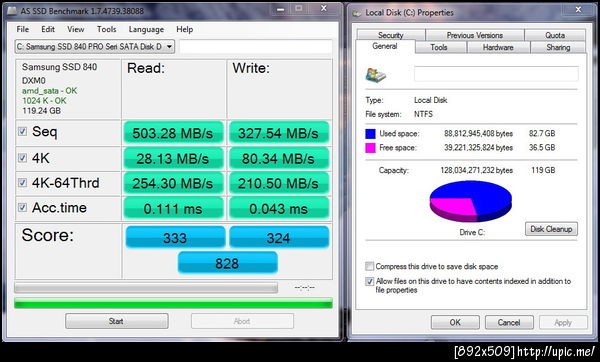Click the Seq read result 503.28 MB/s
Image resolution: width=600 pixels, height=362 pixels.
click(173, 133)
